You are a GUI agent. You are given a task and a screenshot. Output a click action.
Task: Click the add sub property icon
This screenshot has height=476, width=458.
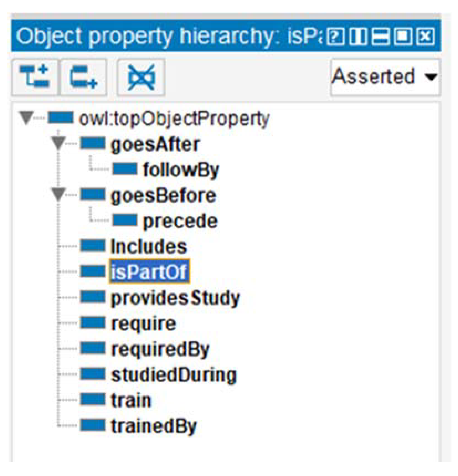pyautogui.click(x=34, y=77)
